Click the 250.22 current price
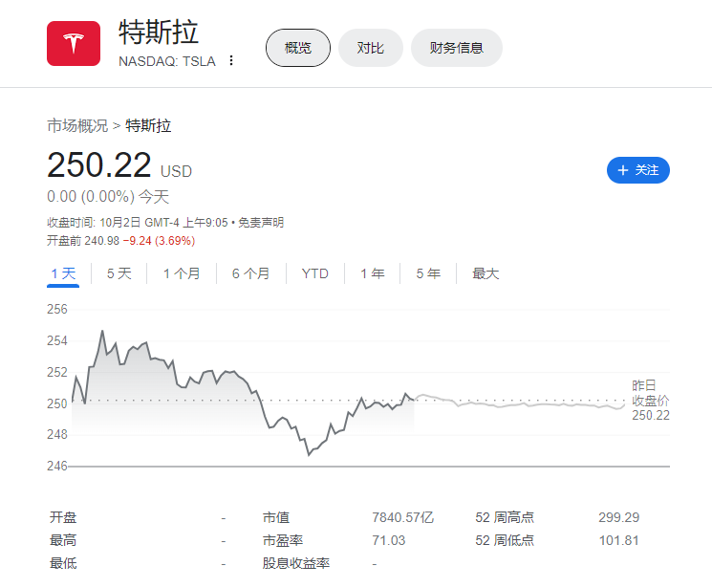Screen dimensions: 712x588 click(x=99, y=165)
